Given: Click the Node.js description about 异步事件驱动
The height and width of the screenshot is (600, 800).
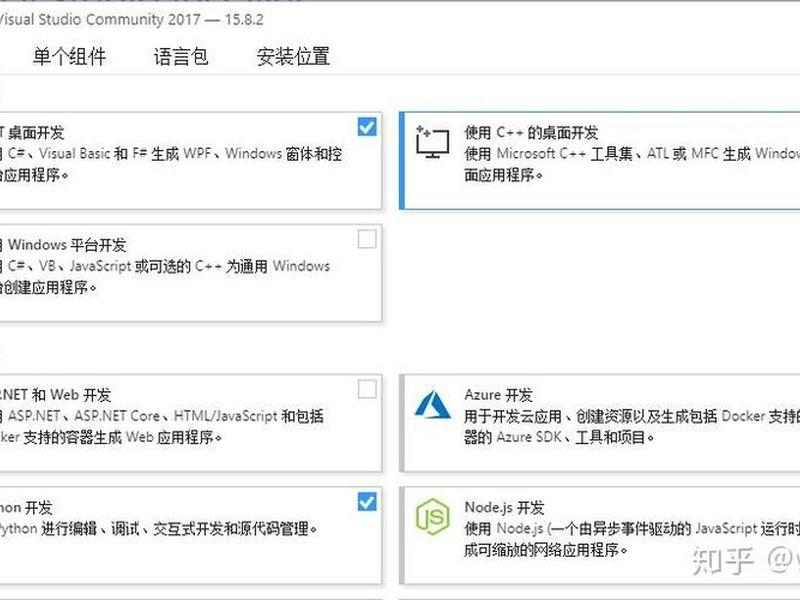Looking at the screenshot, I should tap(632, 539).
